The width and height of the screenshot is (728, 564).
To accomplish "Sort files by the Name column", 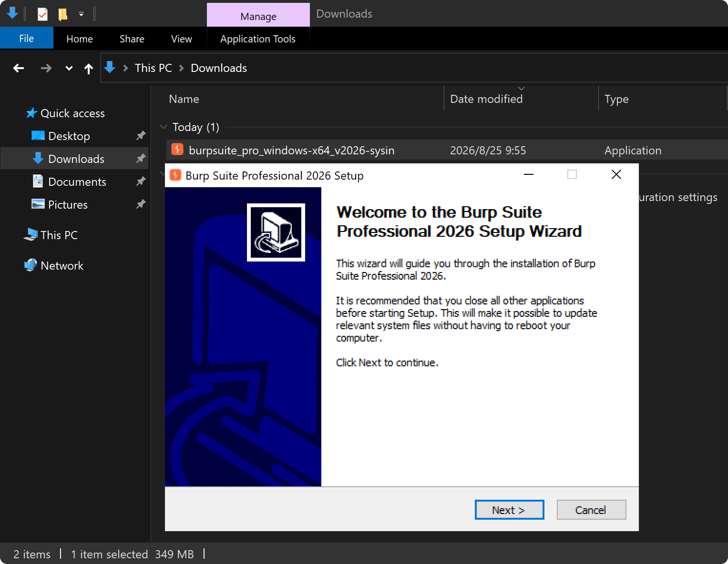I will pyautogui.click(x=184, y=99).
